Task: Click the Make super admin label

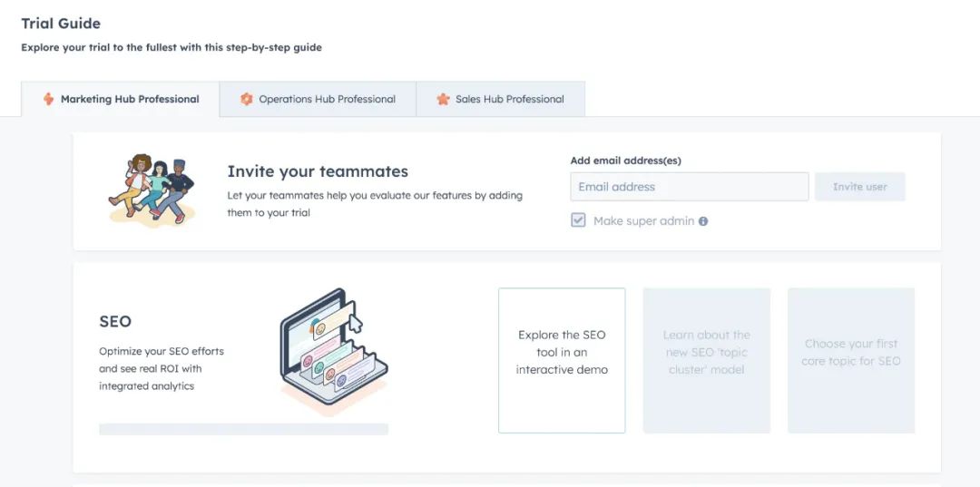Action: click(643, 221)
